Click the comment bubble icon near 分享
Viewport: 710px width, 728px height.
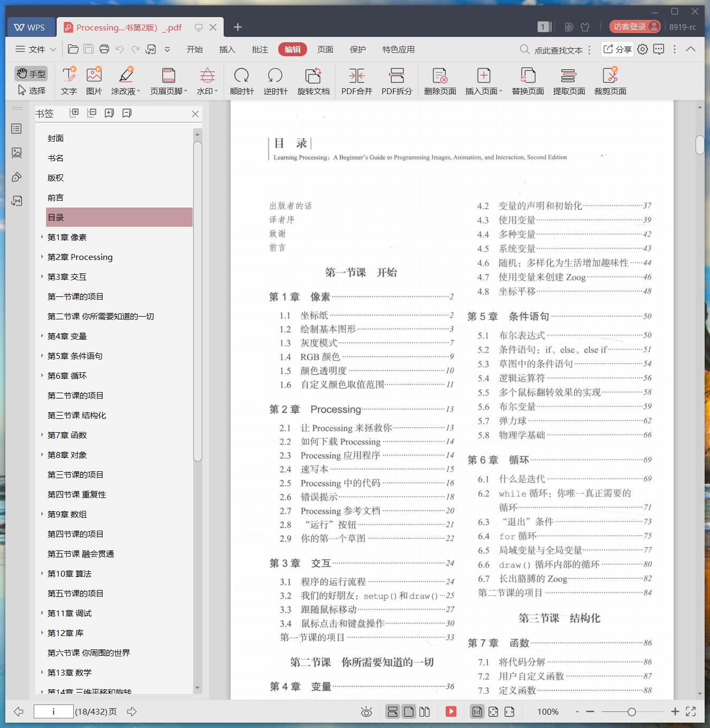tap(659, 49)
